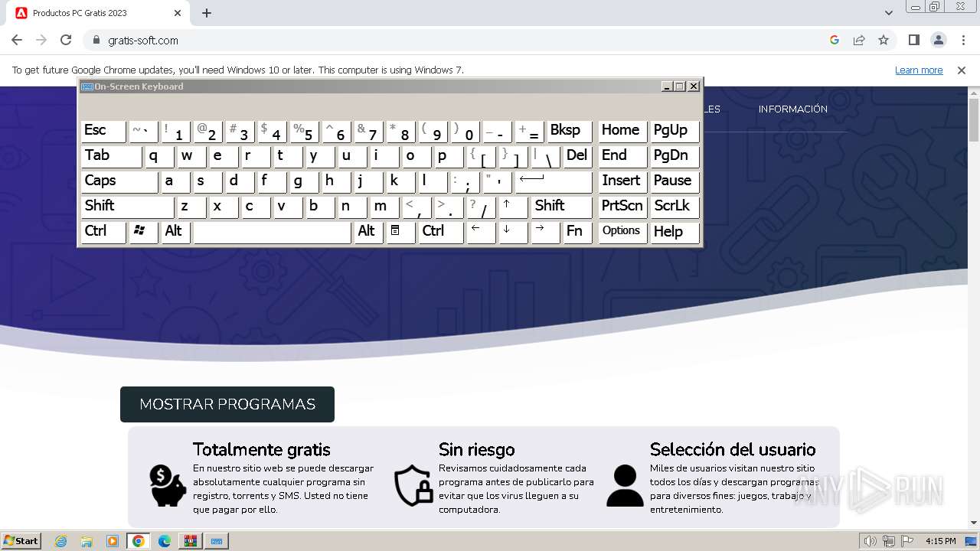
Task: Open On-Screen Keyboard taskbar icon
Action: coord(217,541)
